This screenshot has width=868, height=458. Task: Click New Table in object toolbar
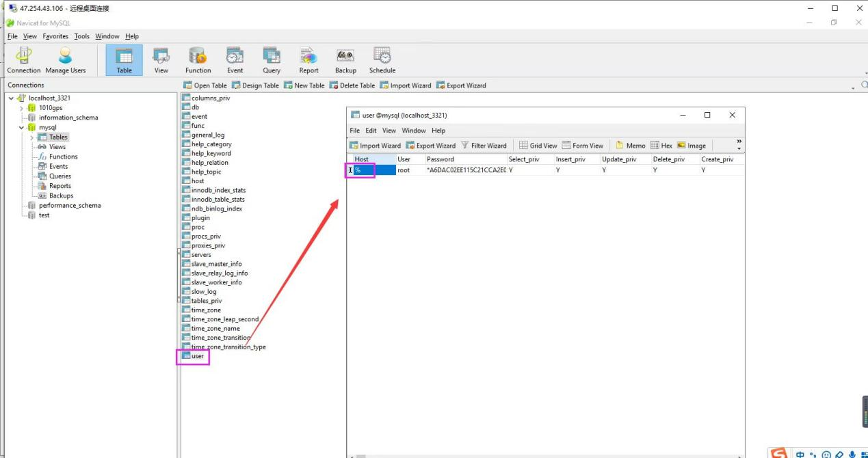[x=304, y=85]
